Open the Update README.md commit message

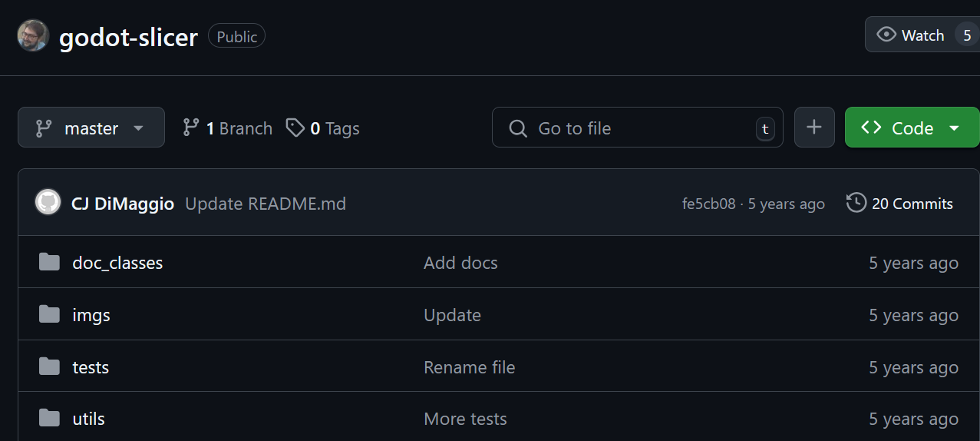click(266, 204)
